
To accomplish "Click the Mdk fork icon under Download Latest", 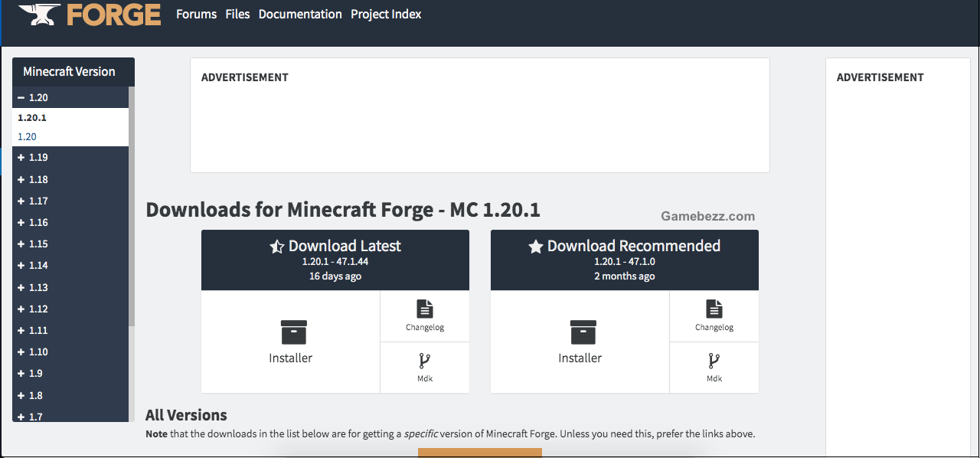I will tap(425, 361).
